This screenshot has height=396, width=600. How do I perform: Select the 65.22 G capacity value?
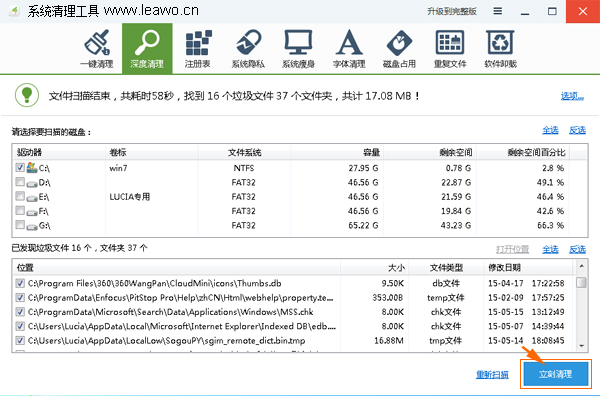coord(363,225)
